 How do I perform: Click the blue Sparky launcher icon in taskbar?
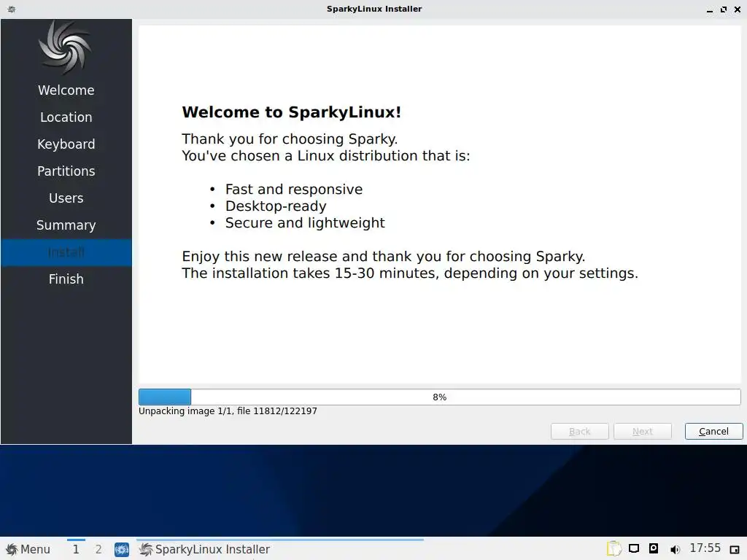[x=122, y=550]
